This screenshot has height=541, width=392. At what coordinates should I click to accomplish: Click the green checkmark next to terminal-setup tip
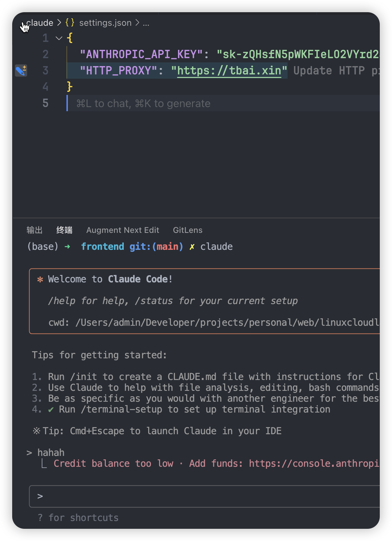pos(51,409)
